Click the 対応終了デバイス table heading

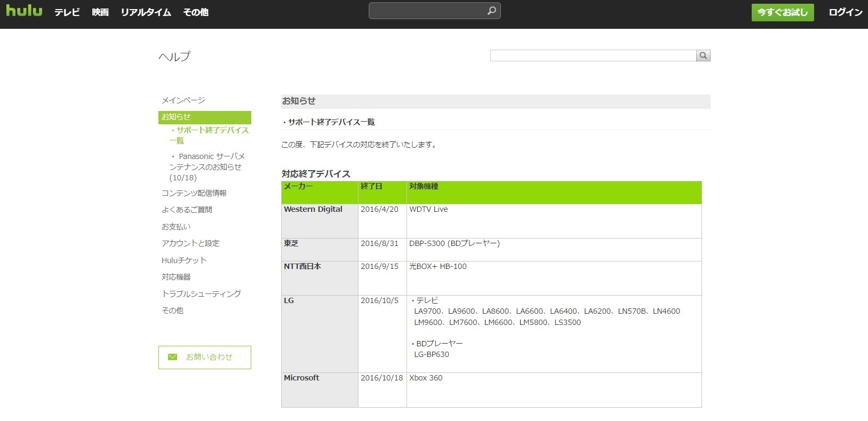(316, 174)
